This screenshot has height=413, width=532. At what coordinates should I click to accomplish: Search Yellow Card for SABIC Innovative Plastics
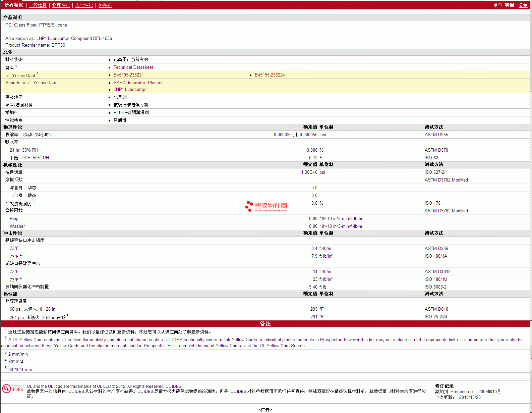click(x=138, y=83)
